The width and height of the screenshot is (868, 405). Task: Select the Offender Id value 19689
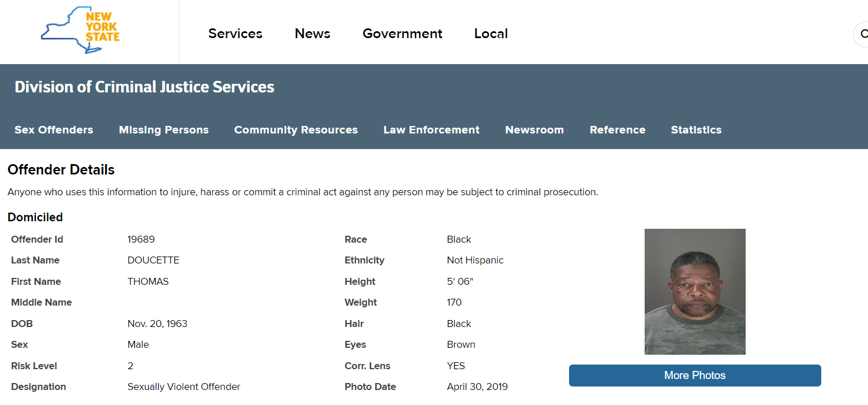pyautogui.click(x=141, y=239)
